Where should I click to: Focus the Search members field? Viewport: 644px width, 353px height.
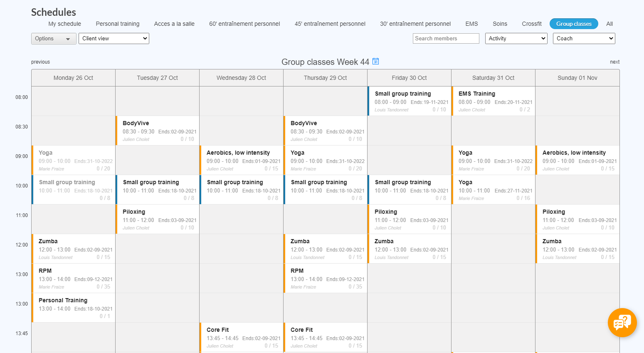(x=446, y=39)
